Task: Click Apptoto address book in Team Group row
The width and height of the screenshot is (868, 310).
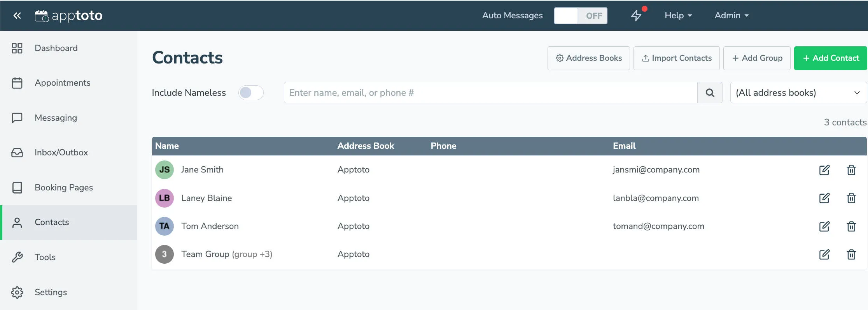Action: 353,254
